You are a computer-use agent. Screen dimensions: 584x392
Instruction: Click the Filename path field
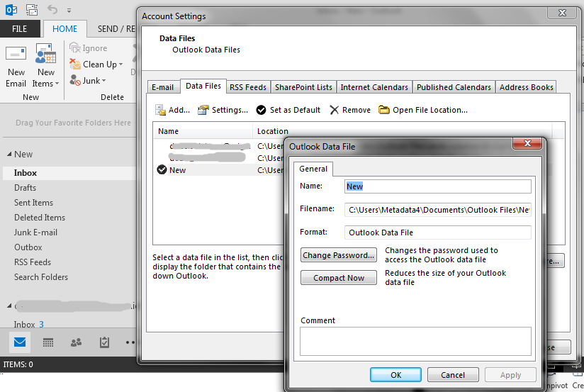click(437, 210)
